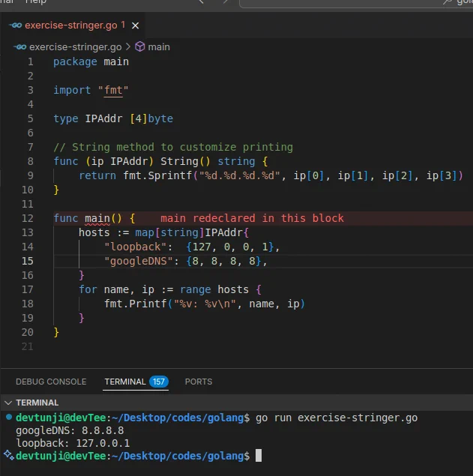
Task: Click the 157 badge on the Terminal tab
Action: coord(158,382)
